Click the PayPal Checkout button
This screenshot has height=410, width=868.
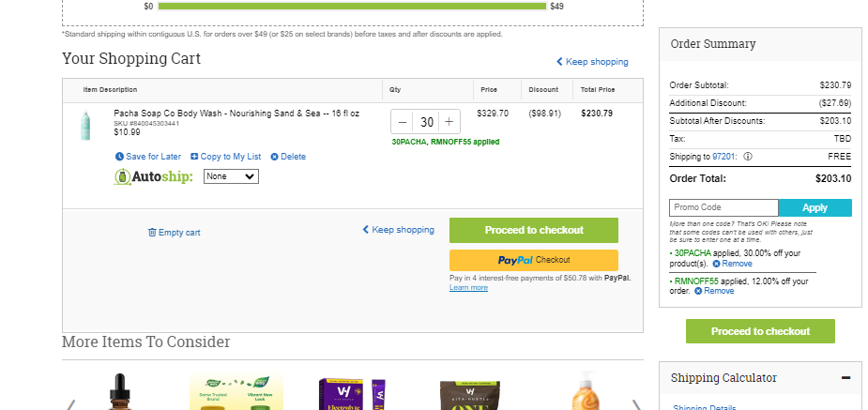(x=534, y=260)
